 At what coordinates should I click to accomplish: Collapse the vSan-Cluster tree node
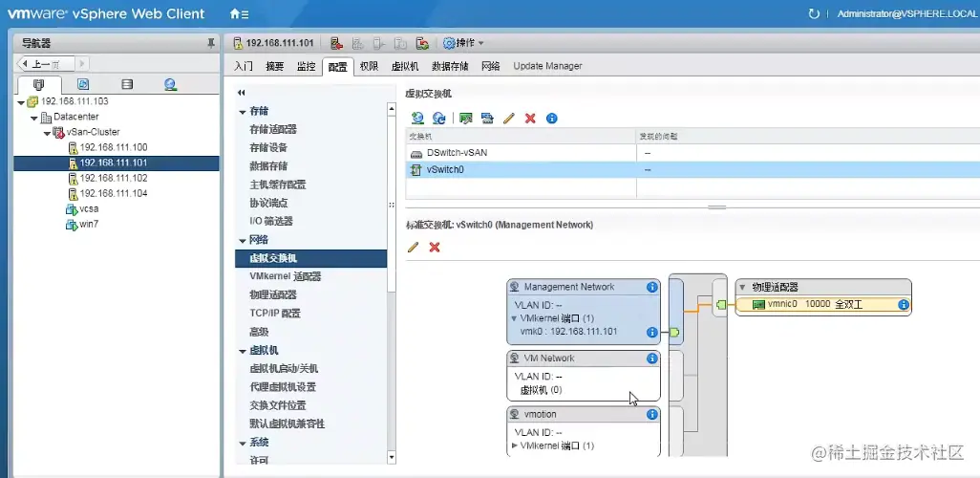[47, 133]
